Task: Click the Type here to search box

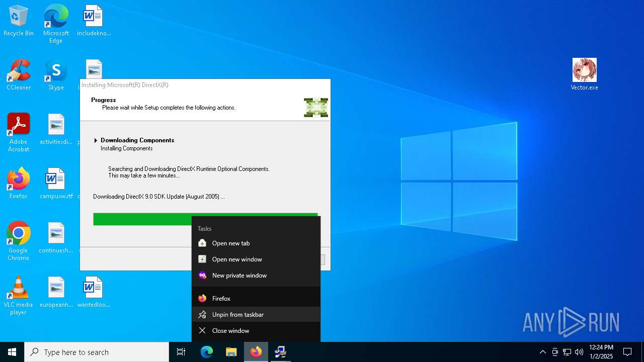Action: 97,352
